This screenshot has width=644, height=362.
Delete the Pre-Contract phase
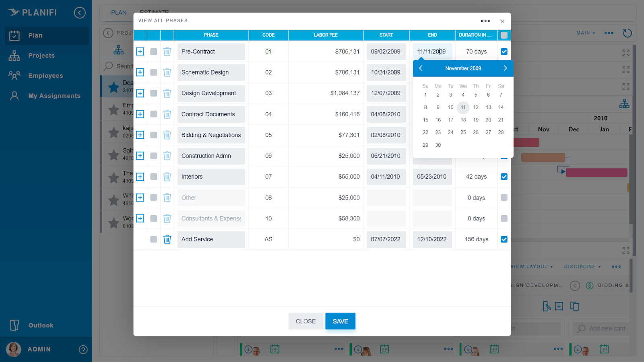[167, 51]
